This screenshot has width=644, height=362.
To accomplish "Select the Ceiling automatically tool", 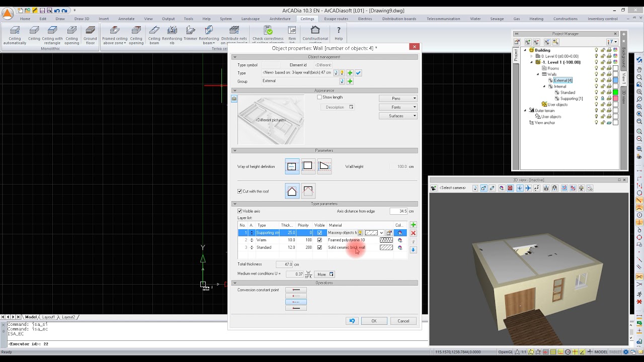I will pos(15,35).
